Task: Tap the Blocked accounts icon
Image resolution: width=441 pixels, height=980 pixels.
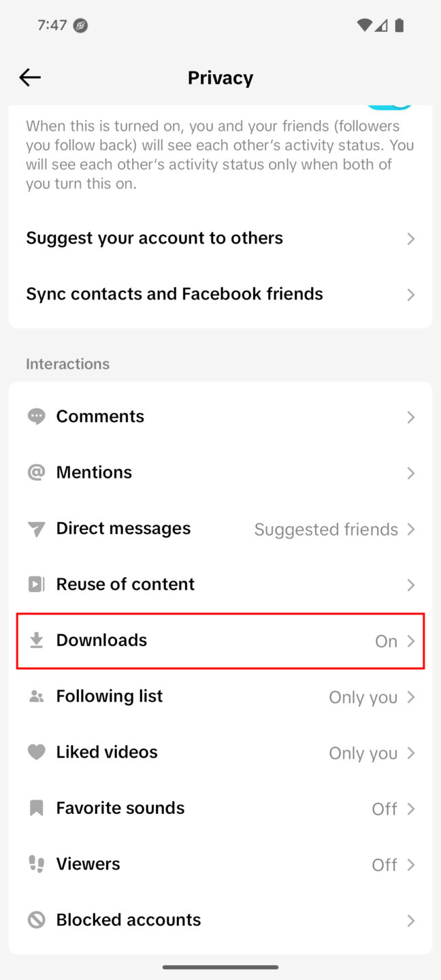Action: point(36,920)
